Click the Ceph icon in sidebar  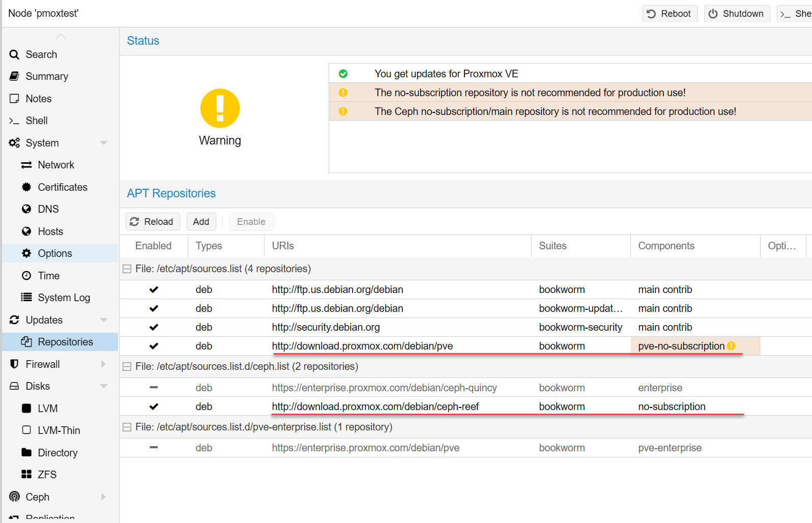pos(14,497)
